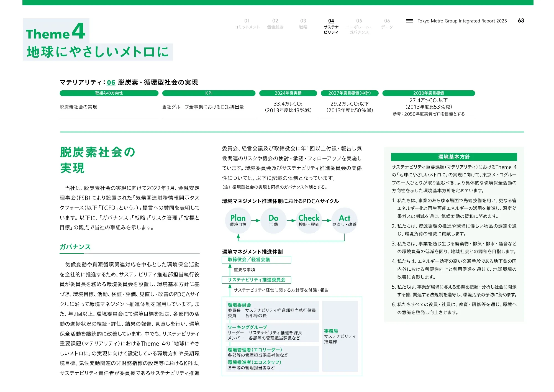This screenshot has width=554, height=392.
Task: Click the Act 見直し・改善 circle
Action: [345, 221]
